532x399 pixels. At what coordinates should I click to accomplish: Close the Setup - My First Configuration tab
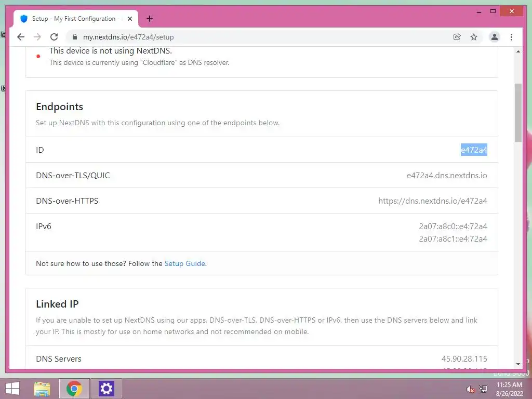129,19
